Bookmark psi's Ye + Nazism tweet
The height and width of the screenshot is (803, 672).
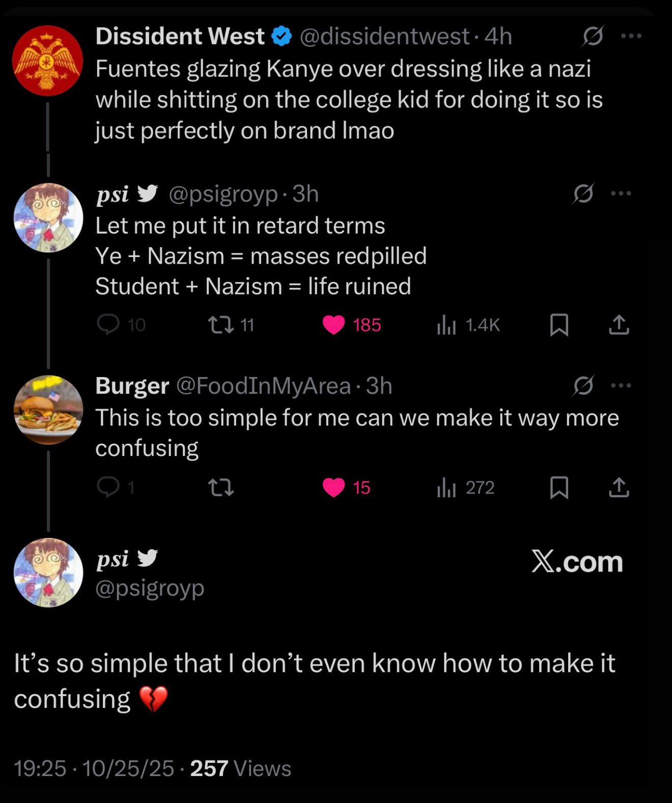click(x=559, y=325)
